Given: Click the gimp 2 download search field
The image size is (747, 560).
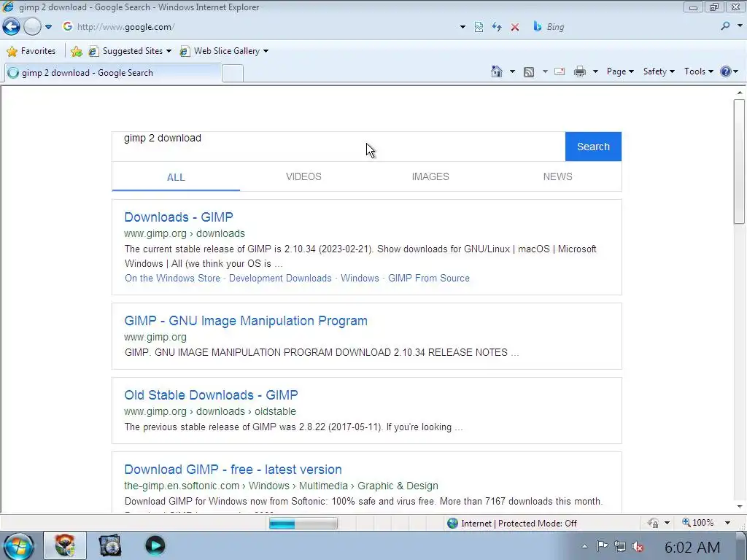Looking at the screenshot, I should tap(338, 147).
